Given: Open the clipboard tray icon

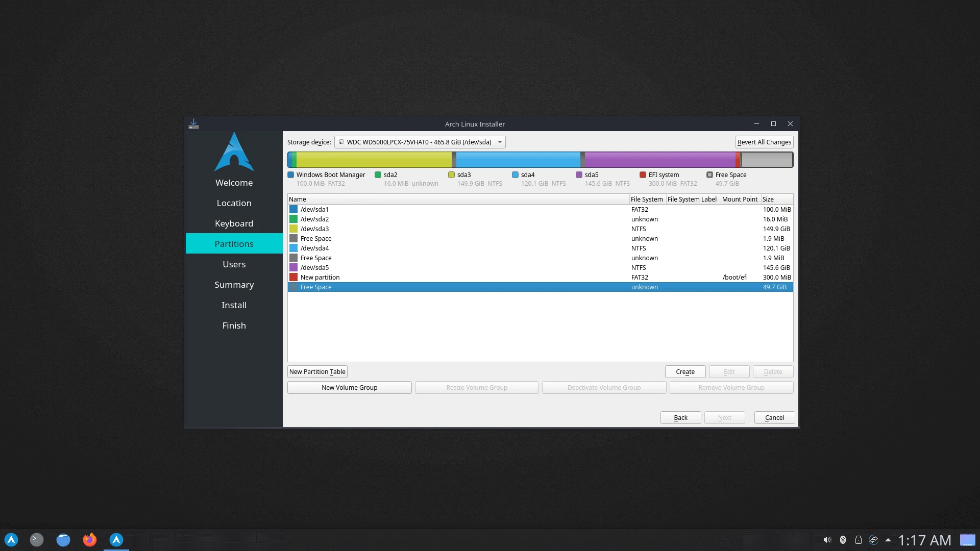Looking at the screenshot, I should (859, 540).
